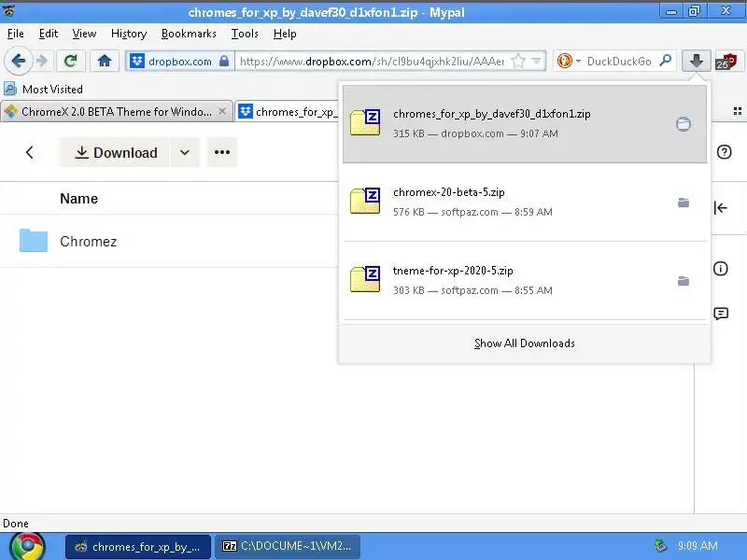Viewport: 747px width, 560px height.
Task: Click the zip icon for tneme-for-xp-2020-5.zip
Action: coord(365,279)
